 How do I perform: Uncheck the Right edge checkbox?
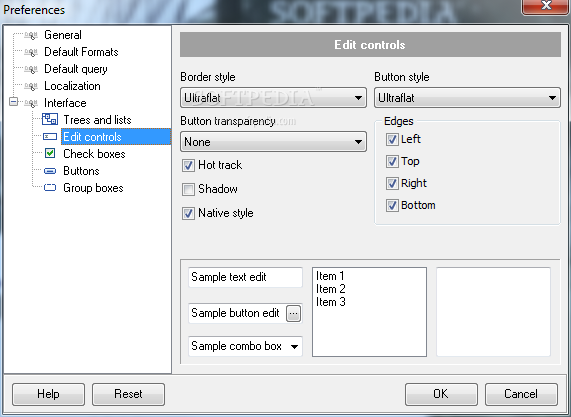(x=392, y=184)
